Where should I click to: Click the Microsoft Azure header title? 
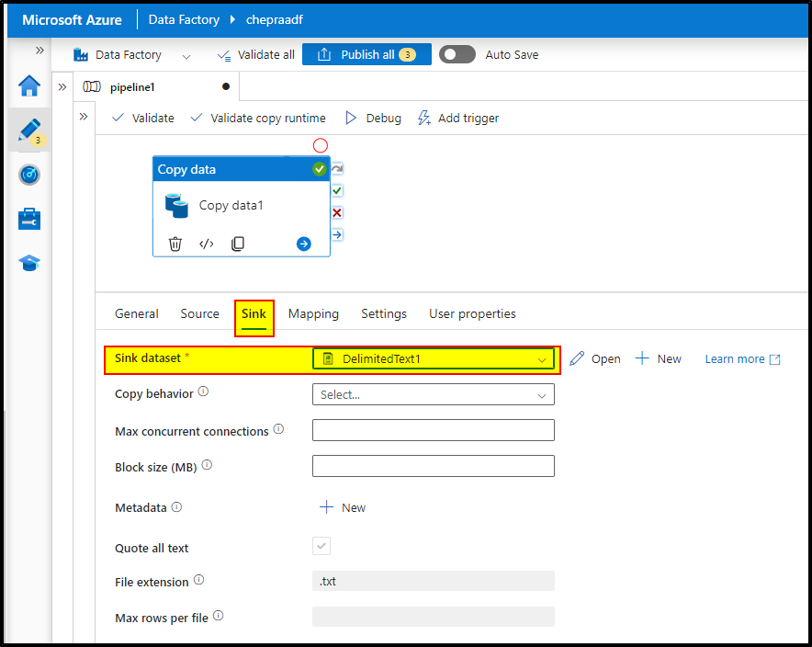pos(72,19)
